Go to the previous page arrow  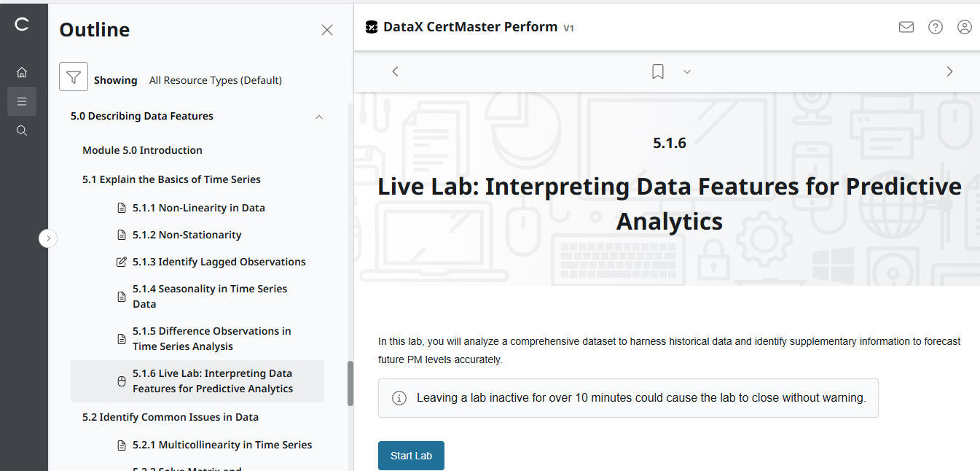395,71
